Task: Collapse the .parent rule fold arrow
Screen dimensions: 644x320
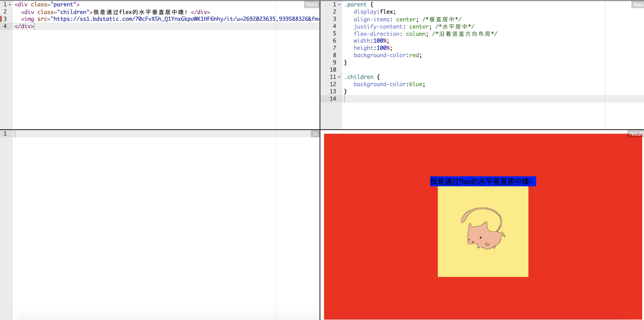Action: click(x=339, y=5)
